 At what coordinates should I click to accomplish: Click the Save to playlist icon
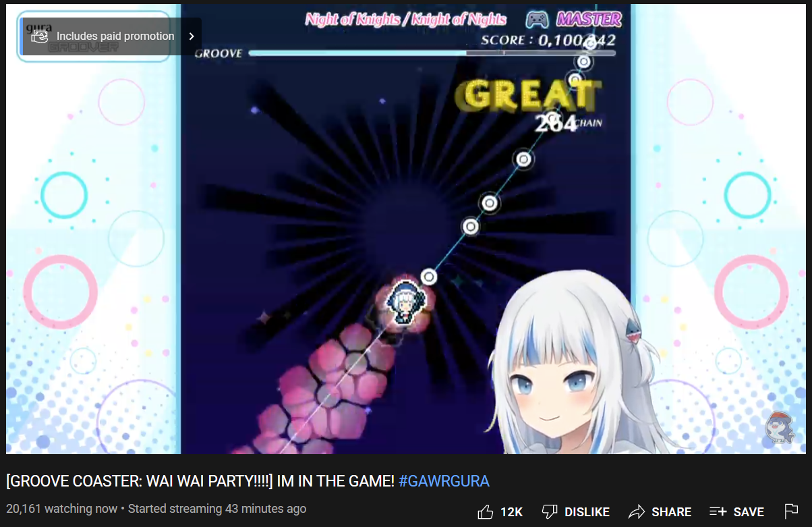point(718,511)
